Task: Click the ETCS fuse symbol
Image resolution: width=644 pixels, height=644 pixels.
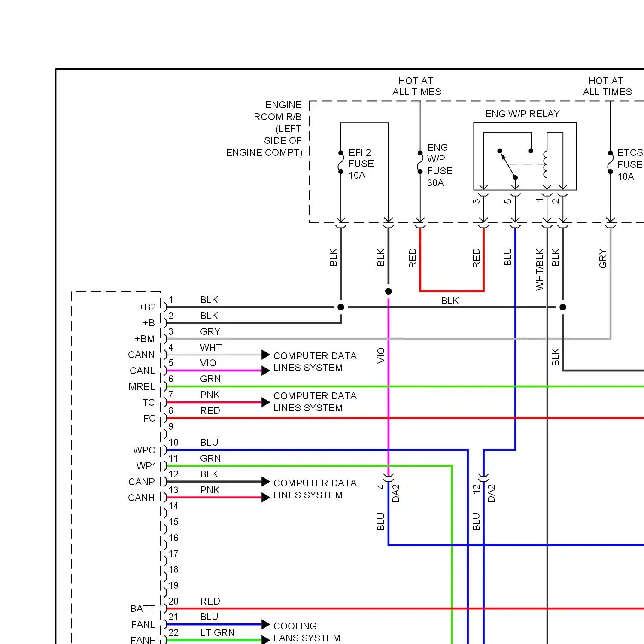Action: (x=610, y=162)
